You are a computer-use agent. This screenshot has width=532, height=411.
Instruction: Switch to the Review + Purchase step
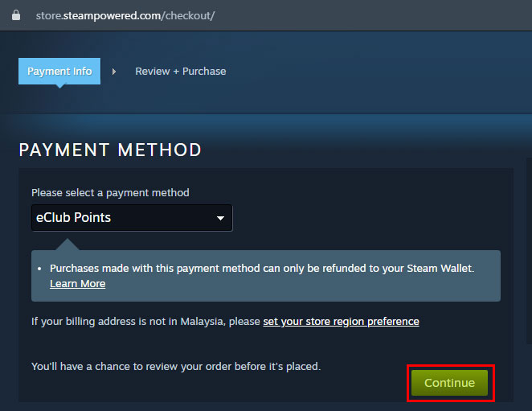pos(180,71)
